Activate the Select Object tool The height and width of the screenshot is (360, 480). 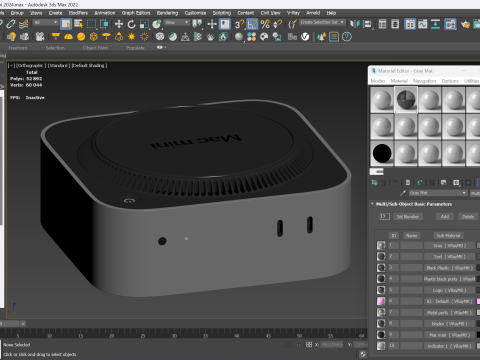(x=66, y=24)
